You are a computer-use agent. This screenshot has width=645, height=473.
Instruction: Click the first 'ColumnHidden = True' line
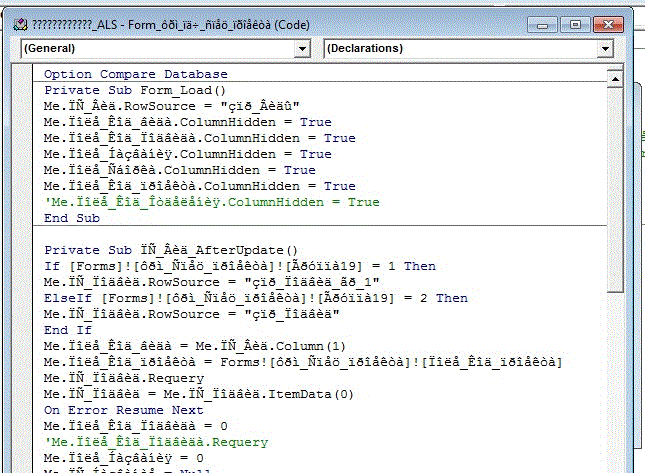click(188, 122)
